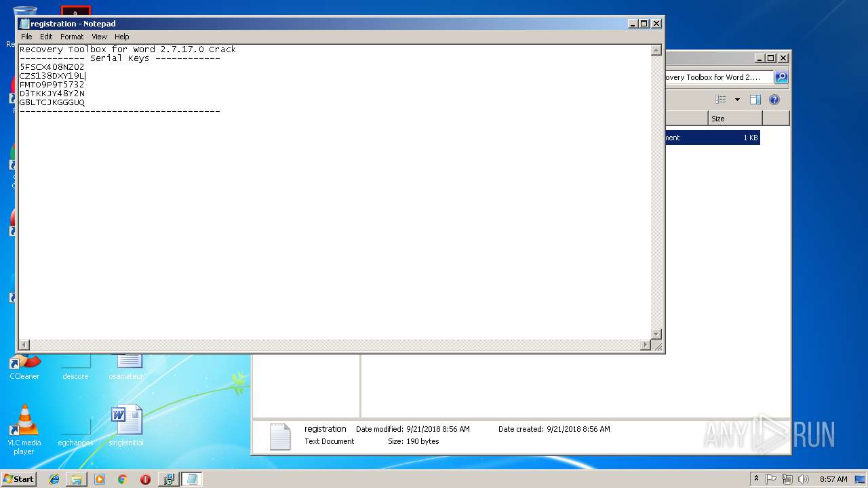The width and height of the screenshot is (868, 488).
Task: Click the Notepad horizontal scrollbar right arrow
Action: point(646,345)
